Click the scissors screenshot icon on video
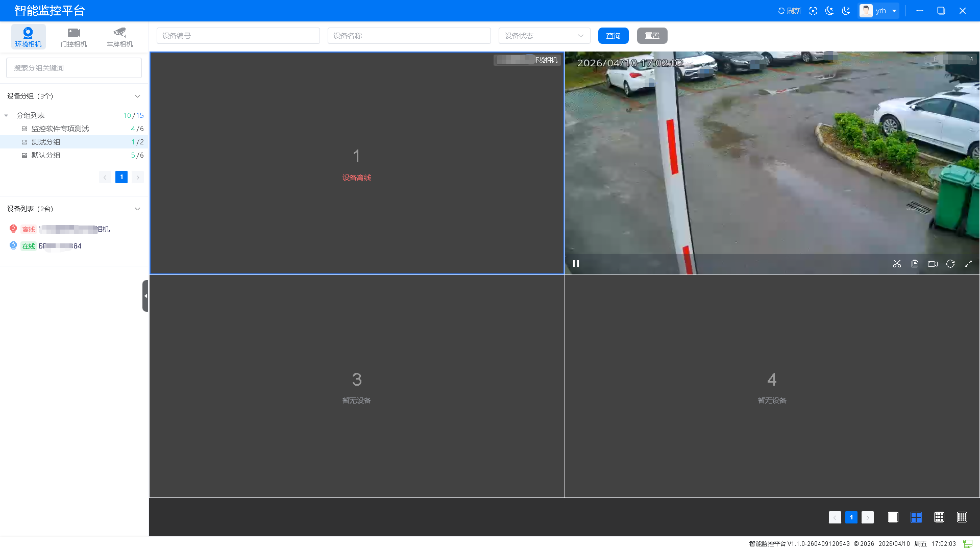 click(897, 264)
